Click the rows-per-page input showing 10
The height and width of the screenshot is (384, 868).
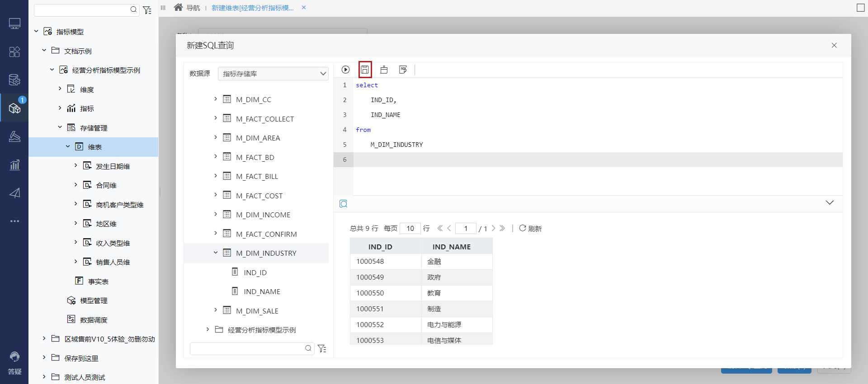pos(410,228)
